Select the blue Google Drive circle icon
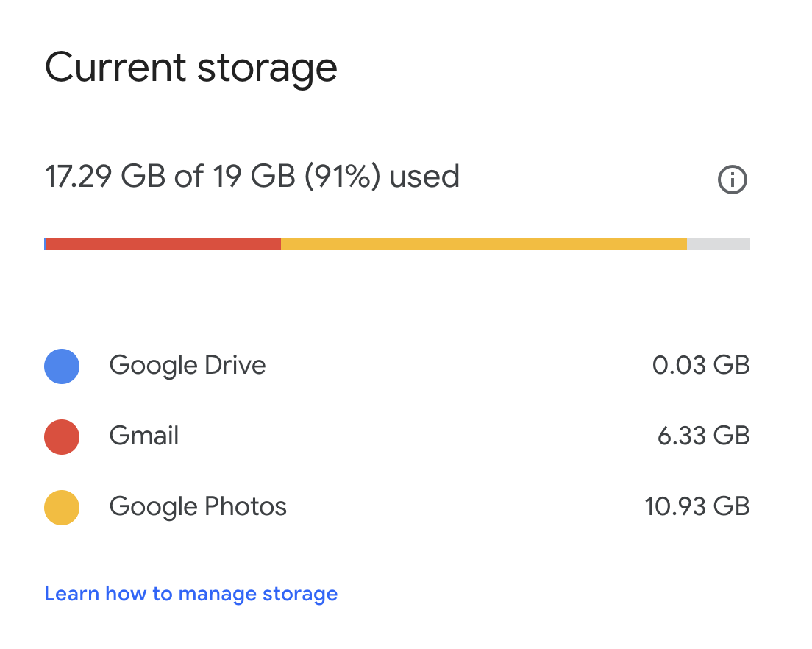The height and width of the screenshot is (649, 812). [x=62, y=366]
